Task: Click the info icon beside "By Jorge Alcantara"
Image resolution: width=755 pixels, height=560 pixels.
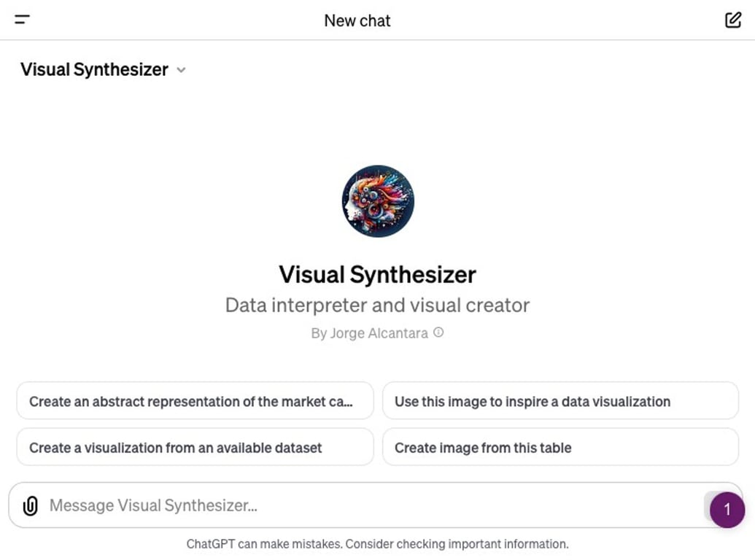Action: (x=438, y=332)
